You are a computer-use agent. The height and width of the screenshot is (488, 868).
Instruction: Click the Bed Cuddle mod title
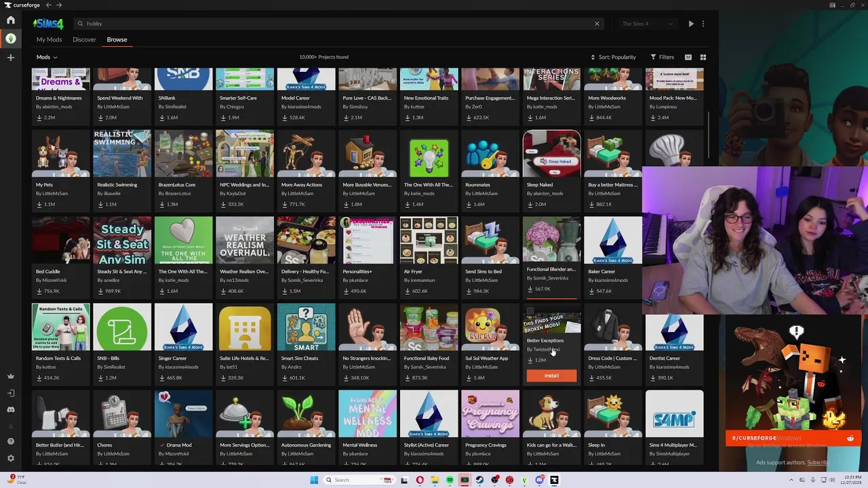click(x=47, y=271)
